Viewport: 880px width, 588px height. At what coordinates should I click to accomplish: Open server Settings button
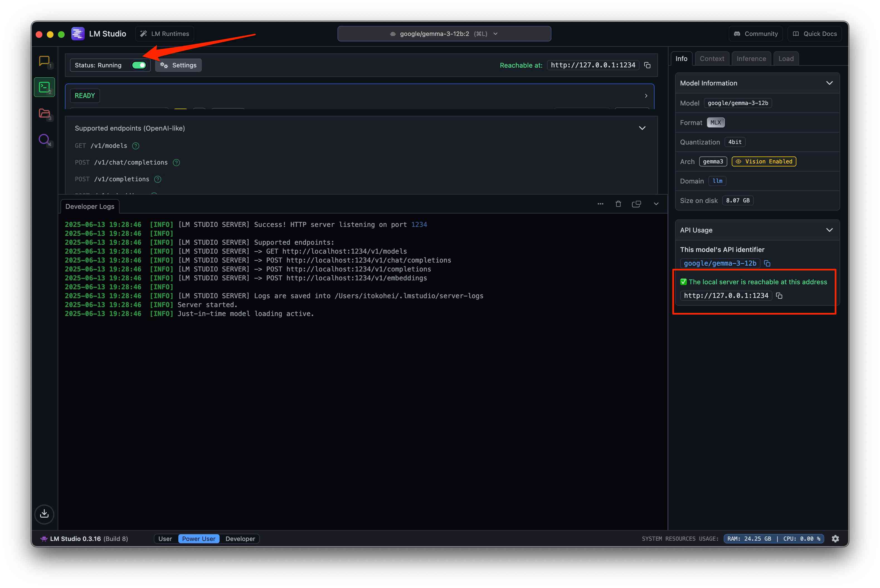[179, 65]
